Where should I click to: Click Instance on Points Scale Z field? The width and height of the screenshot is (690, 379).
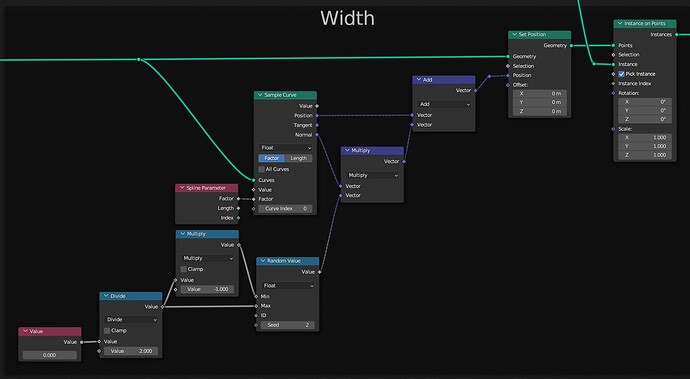(645, 155)
